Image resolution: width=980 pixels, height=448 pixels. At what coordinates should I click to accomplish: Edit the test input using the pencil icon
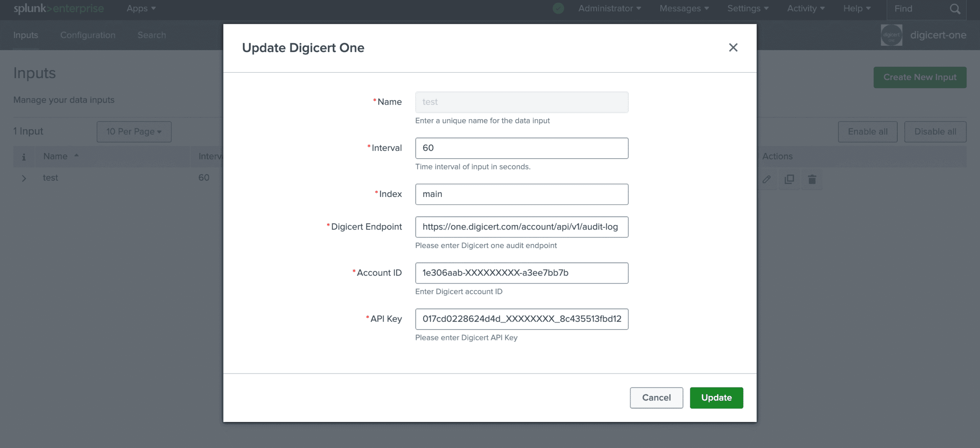(x=767, y=179)
